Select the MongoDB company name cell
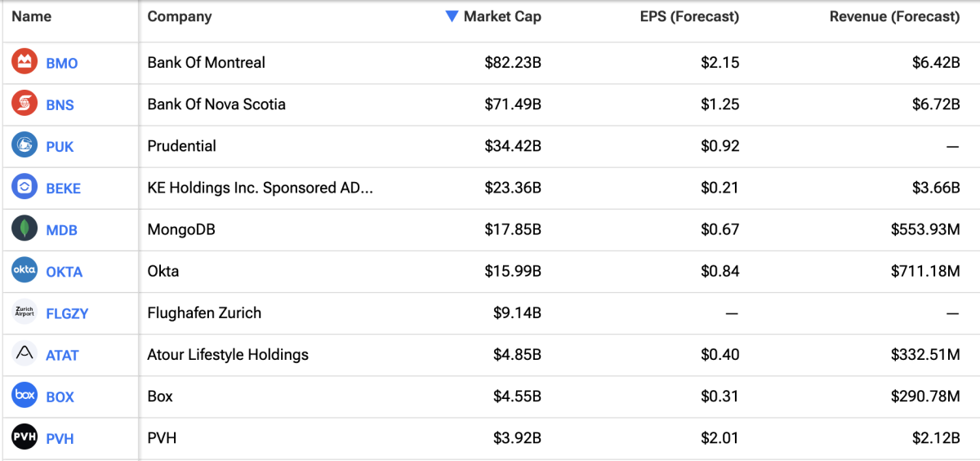980x461 pixels. (x=181, y=229)
